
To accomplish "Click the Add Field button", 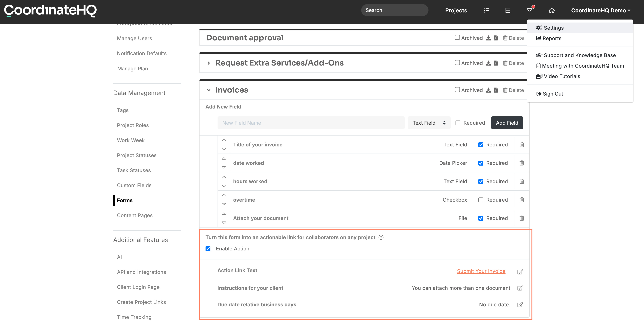I will pyautogui.click(x=507, y=123).
